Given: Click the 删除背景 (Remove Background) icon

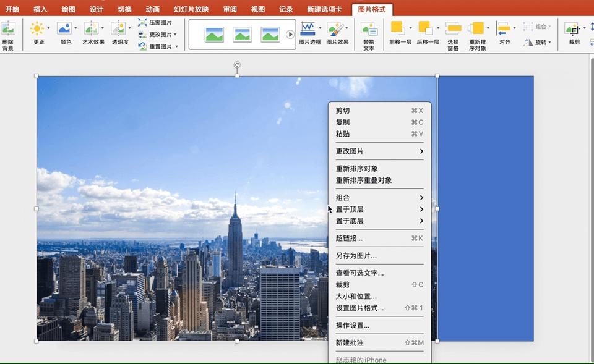Looking at the screenshot, I should tap(8, 29).
